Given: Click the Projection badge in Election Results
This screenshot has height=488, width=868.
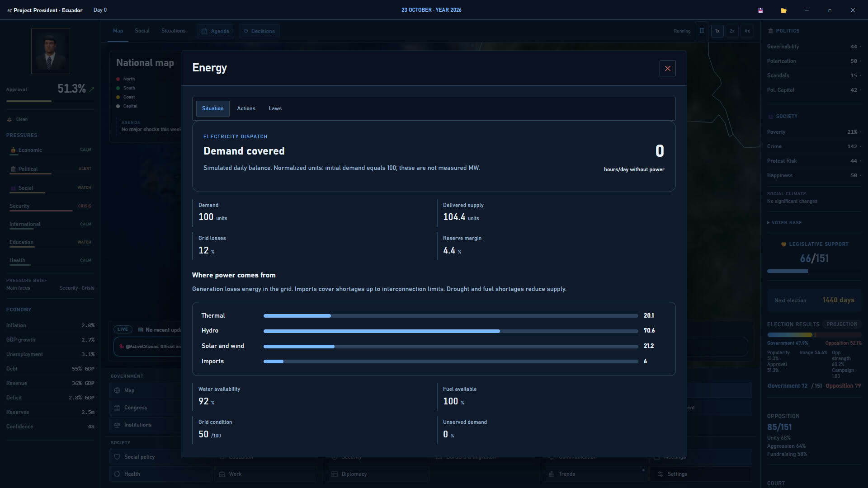Looking at the screenshot, I should point(841,324).
